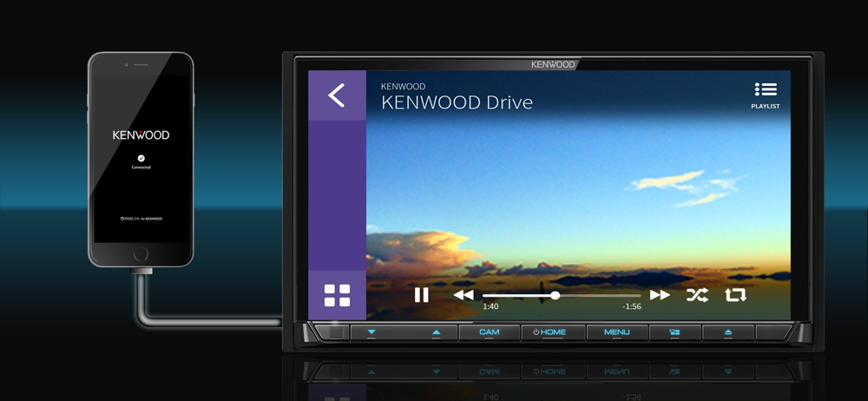This screenshot has height=401, width=868.
Task: Pause playback with the pause button
Action: 422,295
